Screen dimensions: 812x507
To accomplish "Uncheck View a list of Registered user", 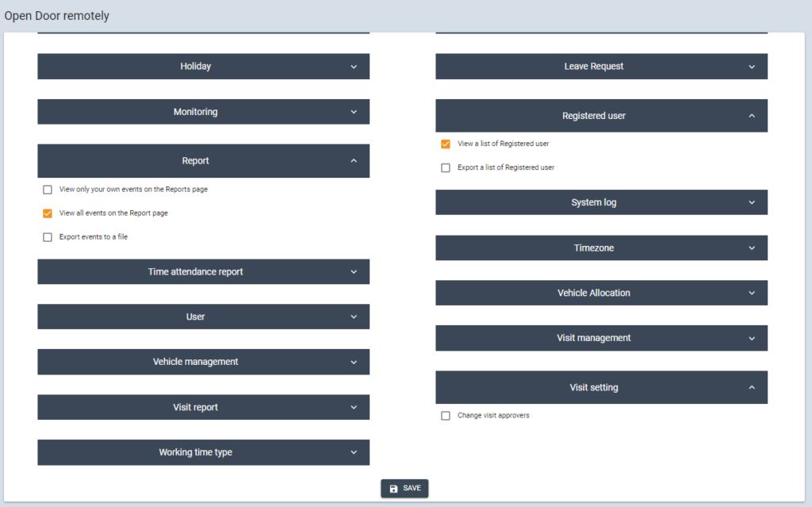I will [446, 144].
